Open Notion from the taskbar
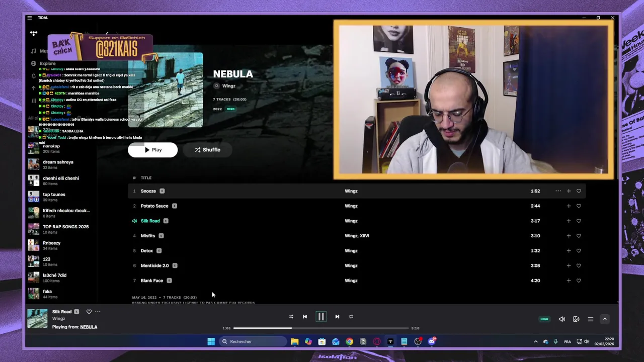Screen dimensions: 644x362 363,342
